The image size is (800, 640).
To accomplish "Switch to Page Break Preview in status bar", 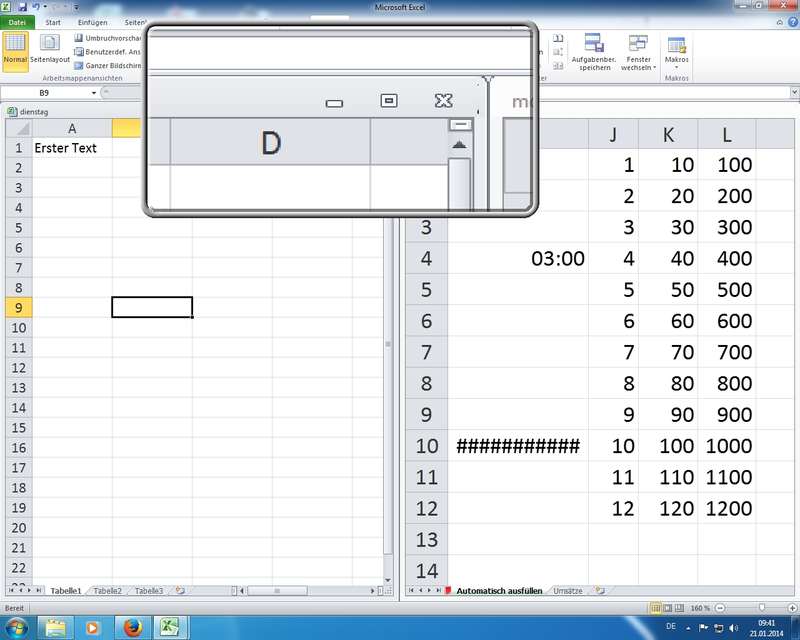I will [x=679, y=608].
